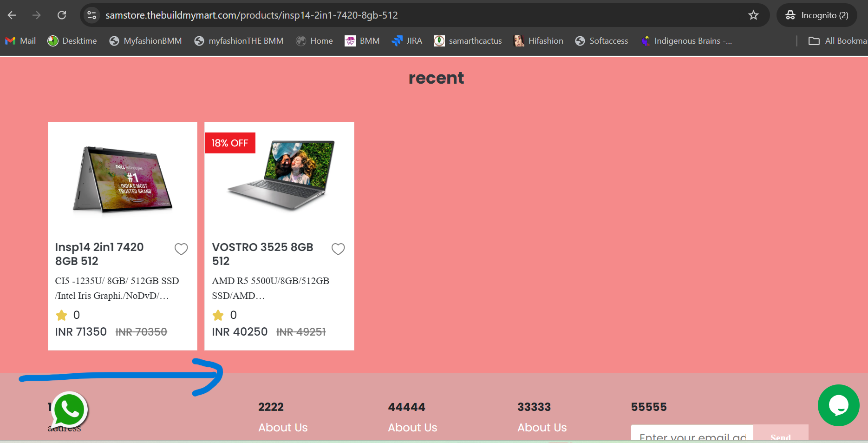Image resolution: width=868 pixels, height=443 pixels.
Task: Click the Insp14 rating star
Action: click(61, 316)
